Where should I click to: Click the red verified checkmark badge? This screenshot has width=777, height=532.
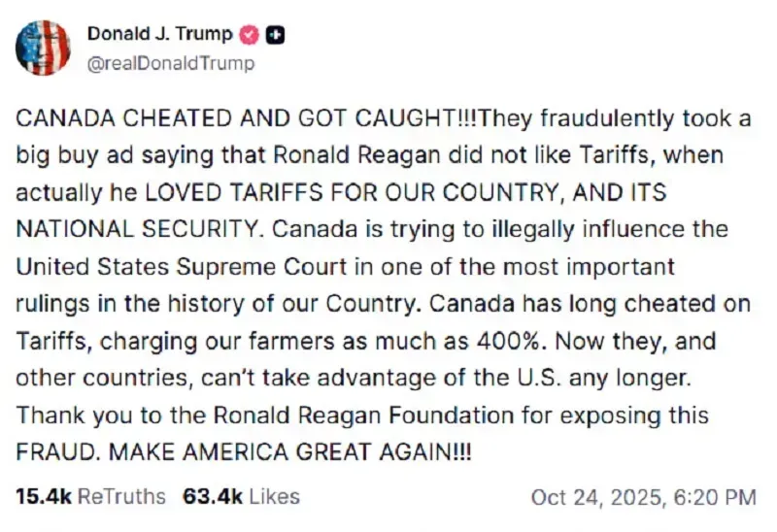pyautogui.click(x=250, y=35)
